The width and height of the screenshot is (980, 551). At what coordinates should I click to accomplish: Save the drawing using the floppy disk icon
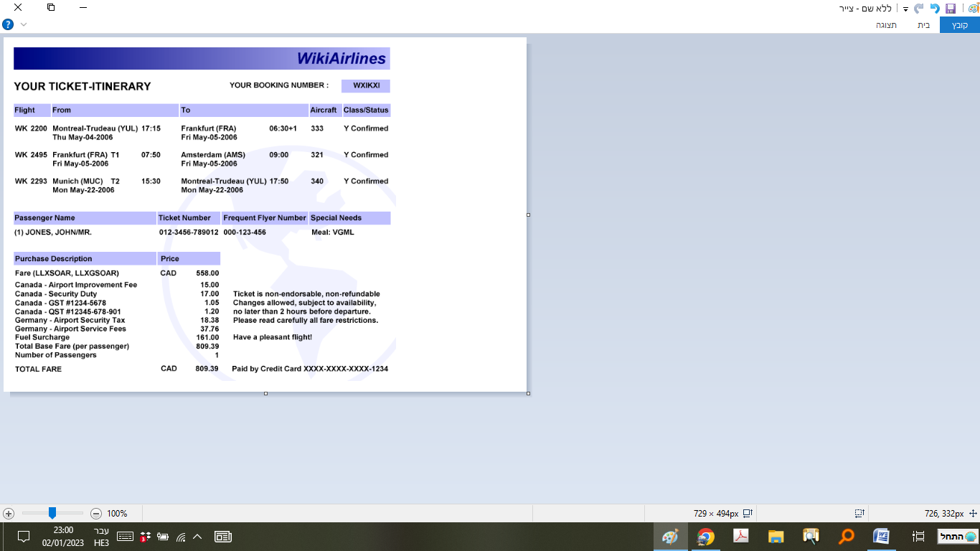[951, 8]
